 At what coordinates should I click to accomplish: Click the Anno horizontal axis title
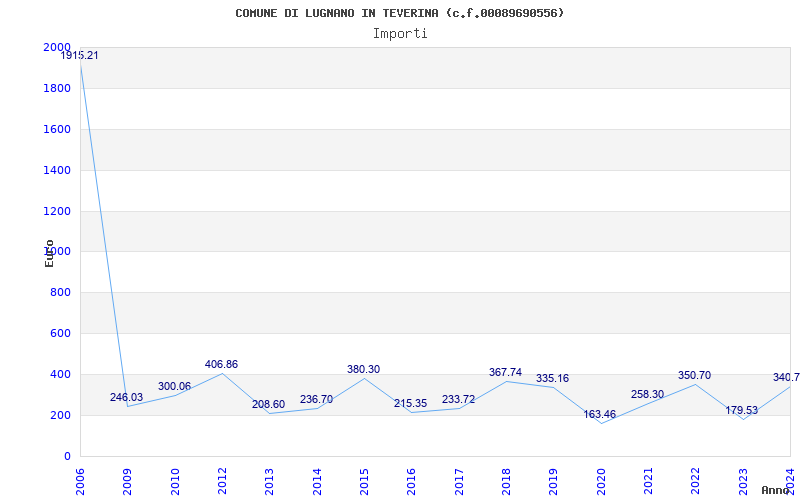[x=776, y=490]
